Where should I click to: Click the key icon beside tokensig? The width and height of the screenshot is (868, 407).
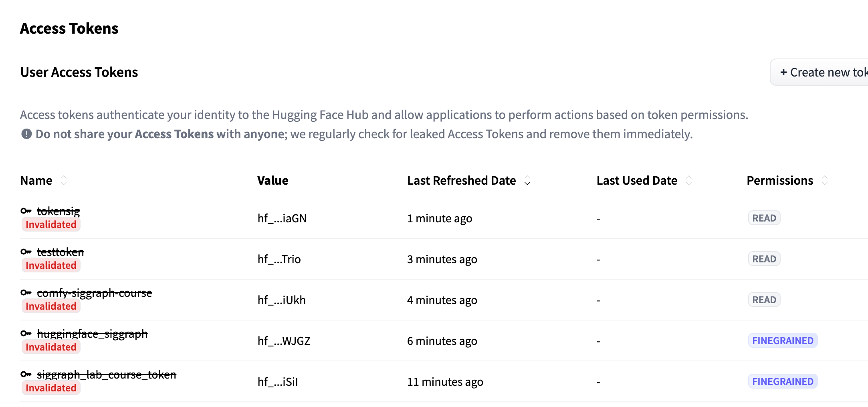tap(26, 211)
